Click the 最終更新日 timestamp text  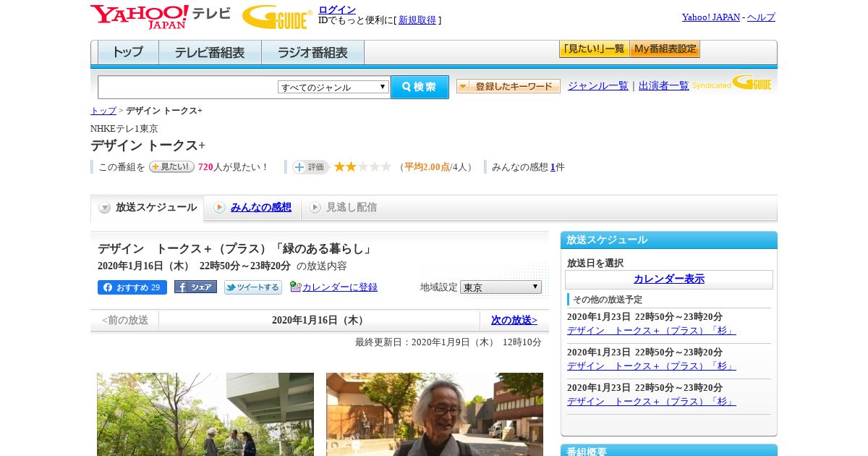pyautogui.click(x=448, y=342)
